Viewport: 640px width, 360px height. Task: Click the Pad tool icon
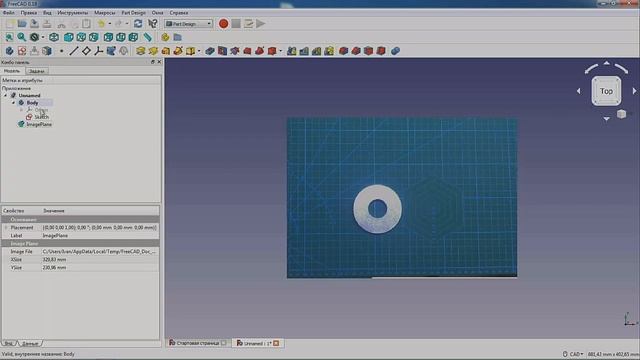140,51
